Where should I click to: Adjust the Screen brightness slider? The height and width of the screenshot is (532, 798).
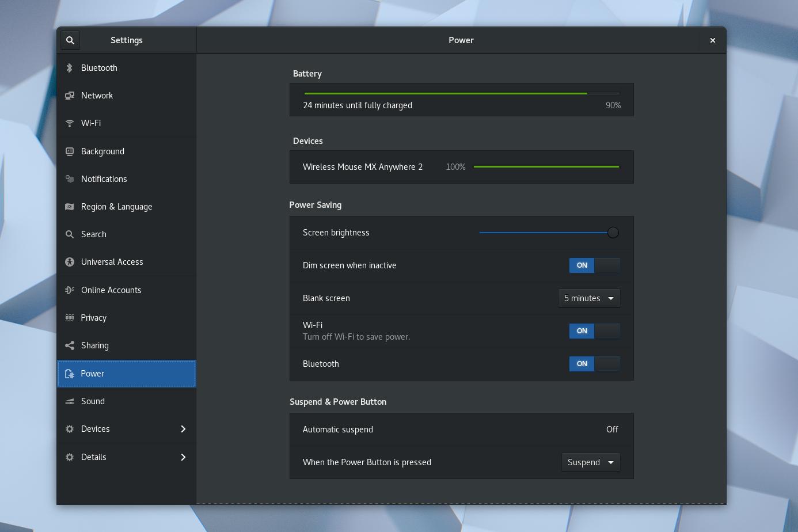pyautogui.click(x=613, y=232)
